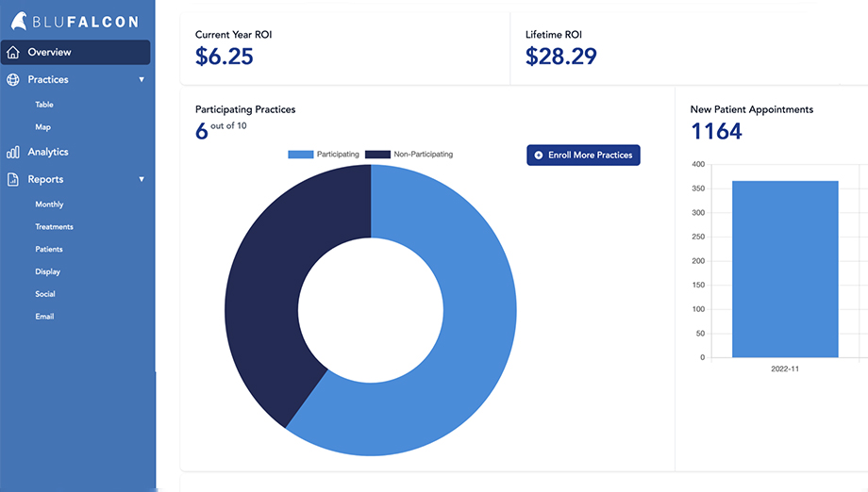
Task: Collapse the Practices submenu arrow
Action: [x=142, y=80]
